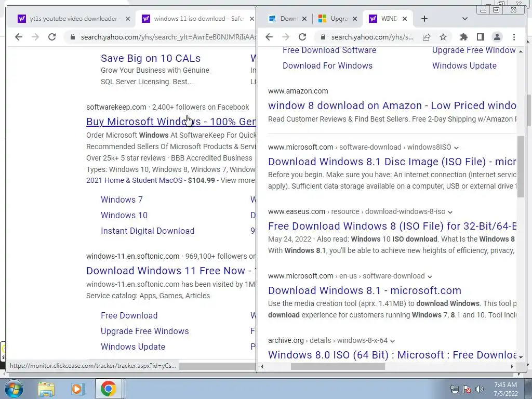Close the WIND Yahoo tab in right window

(405, 19)
